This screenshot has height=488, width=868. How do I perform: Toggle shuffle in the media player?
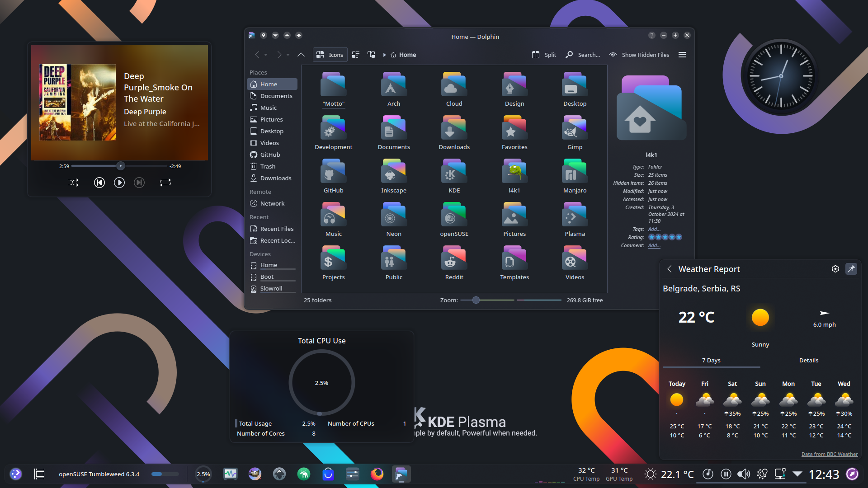tap(73, 183)
